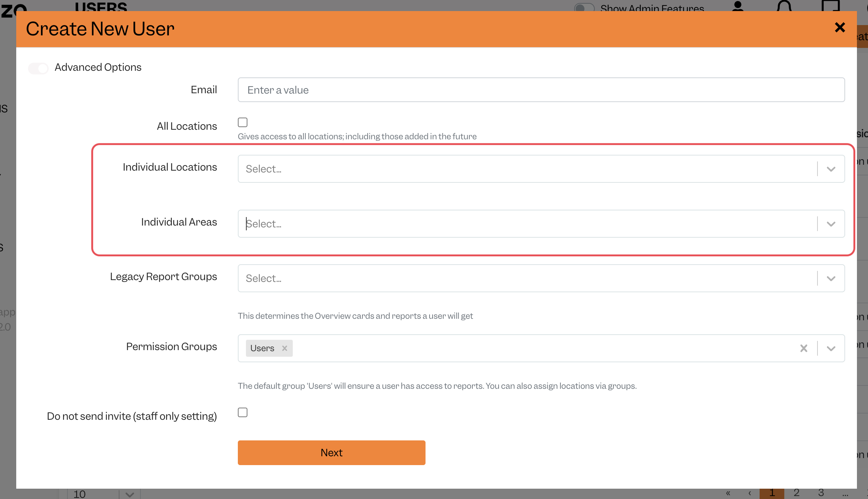Click the Legacy Report Groups label
Image resolution: width=868 pixels, height=499 pixels.
pos(164,276)
